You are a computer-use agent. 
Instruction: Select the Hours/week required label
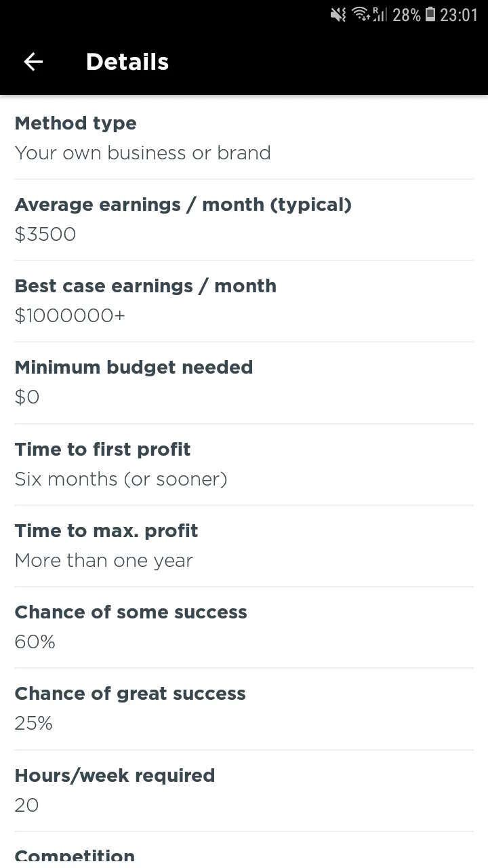[x=115, y=776]
